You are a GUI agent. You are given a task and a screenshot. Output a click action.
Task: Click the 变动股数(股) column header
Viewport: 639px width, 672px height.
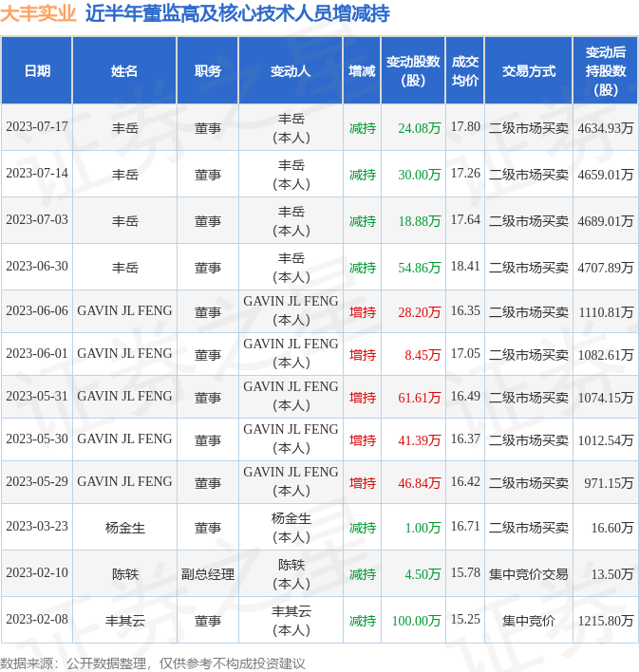[x=413, y=71]
